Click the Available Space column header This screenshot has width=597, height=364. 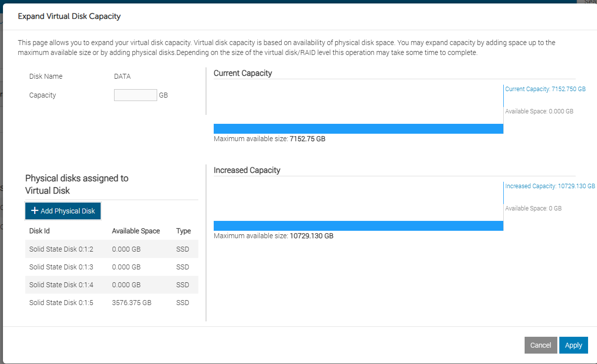pos(136,231)
